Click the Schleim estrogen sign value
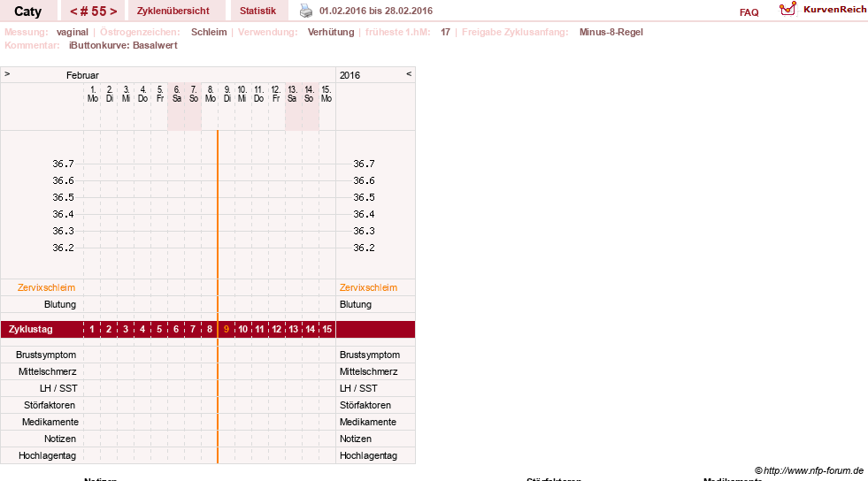 (x=209, y=32)
